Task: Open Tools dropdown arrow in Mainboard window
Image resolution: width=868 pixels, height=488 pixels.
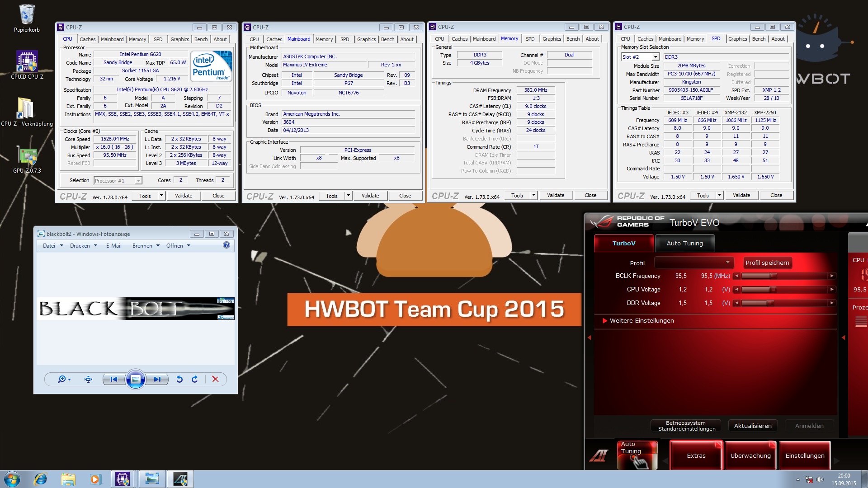Action: click(348, 196)
